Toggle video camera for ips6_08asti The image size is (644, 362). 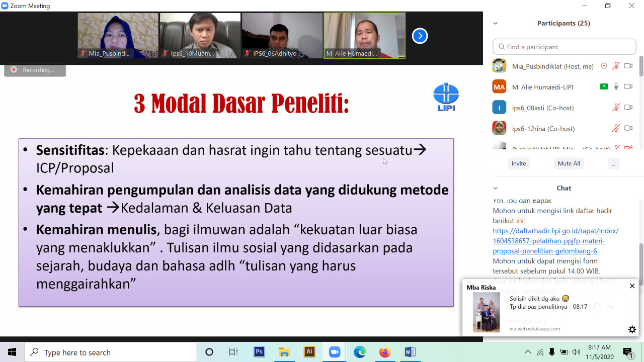pyautogui.click(x=628, y=108)
